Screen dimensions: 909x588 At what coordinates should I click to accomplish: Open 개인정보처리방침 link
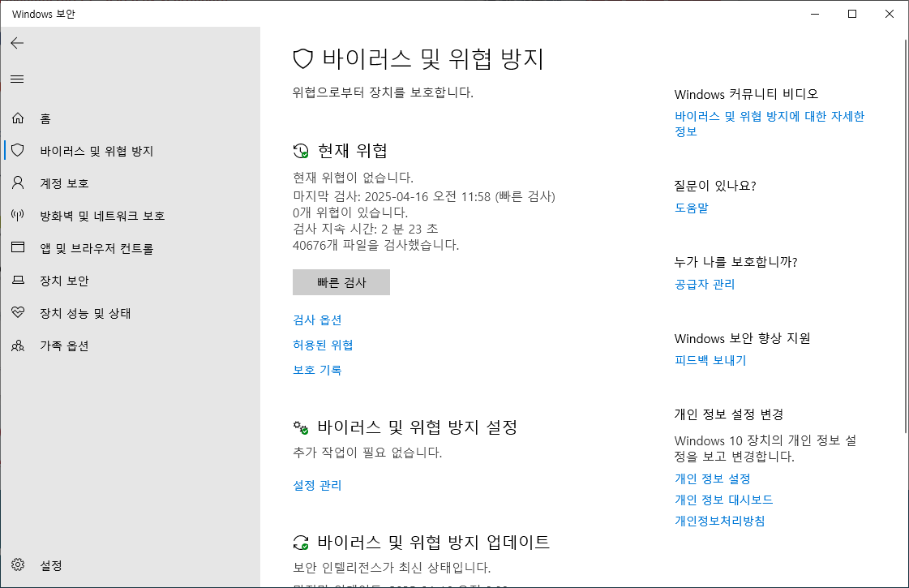coord(719,521)
